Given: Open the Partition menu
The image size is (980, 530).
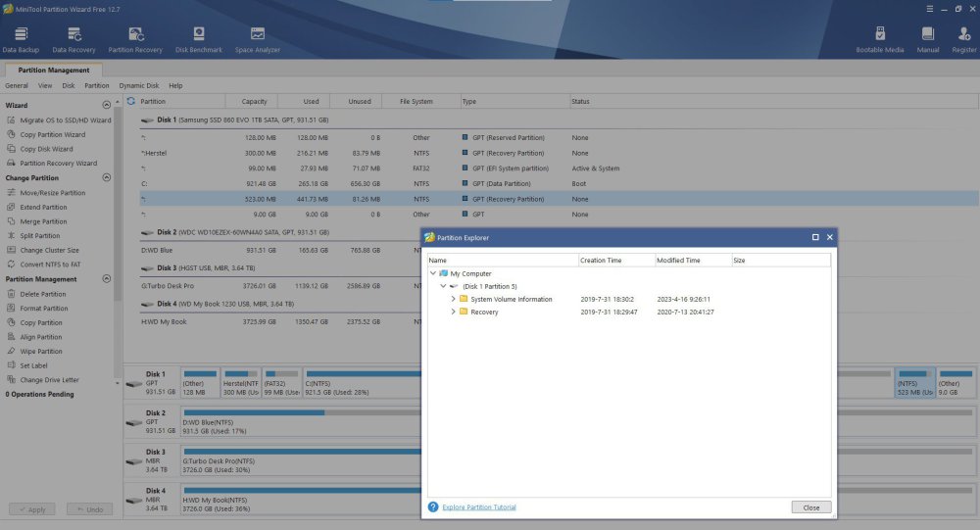Looking at the screenshot, I should (97, 85).
